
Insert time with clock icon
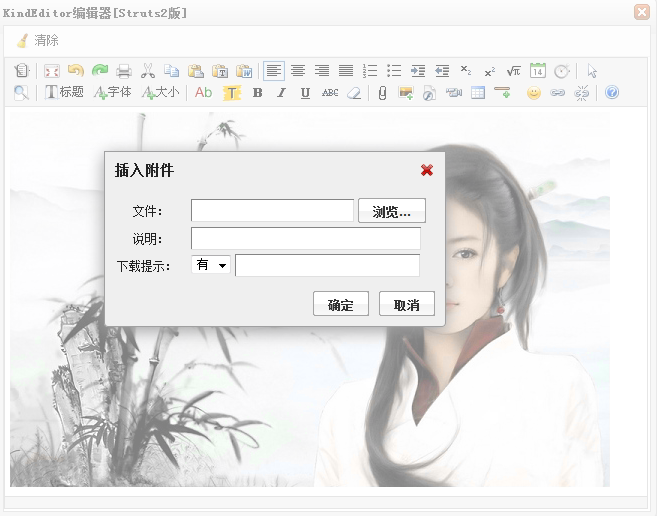[561, 70]
